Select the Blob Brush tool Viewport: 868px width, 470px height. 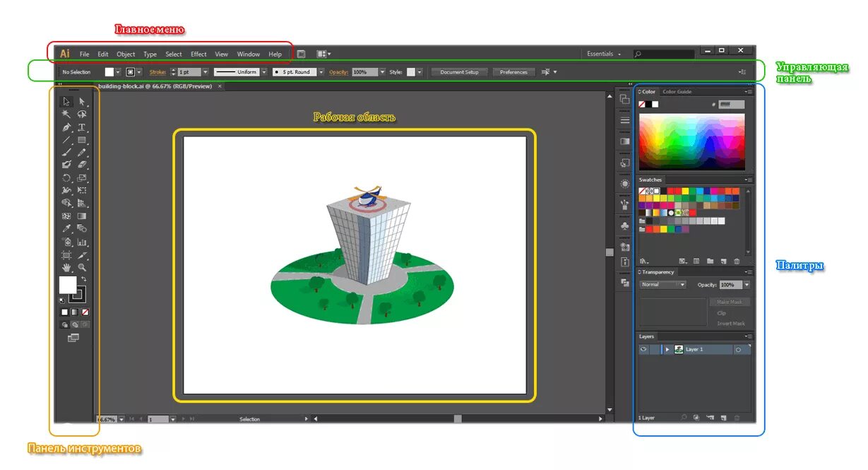(66, 165)
